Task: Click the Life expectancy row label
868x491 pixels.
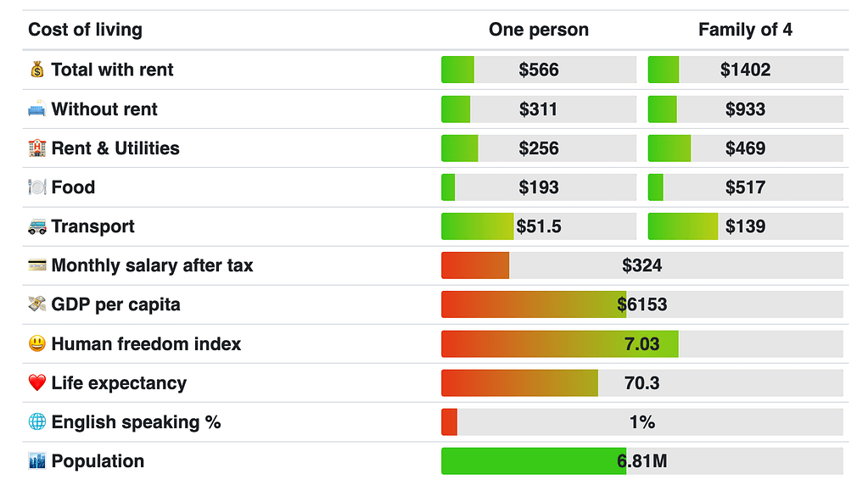Action: tap(119, 383)
